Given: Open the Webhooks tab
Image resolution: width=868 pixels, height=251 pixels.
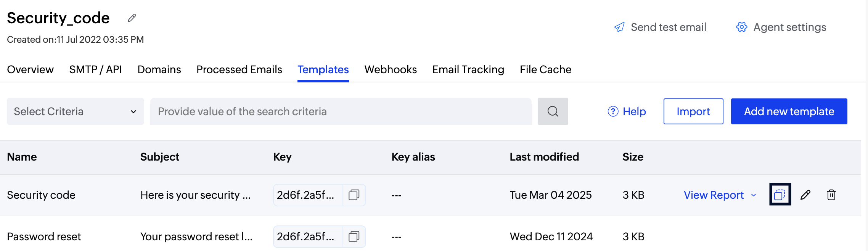Looking at the screenshot, I should click(391, 69).
